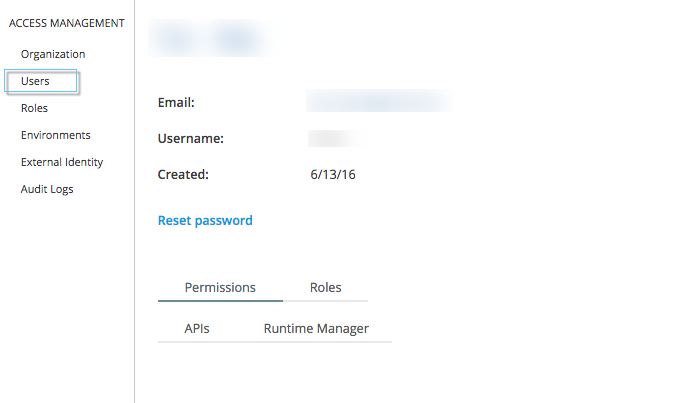This screenshot has width=681, height=403.
Task: Click the Username field label
Action: click(x=190, y=138)
